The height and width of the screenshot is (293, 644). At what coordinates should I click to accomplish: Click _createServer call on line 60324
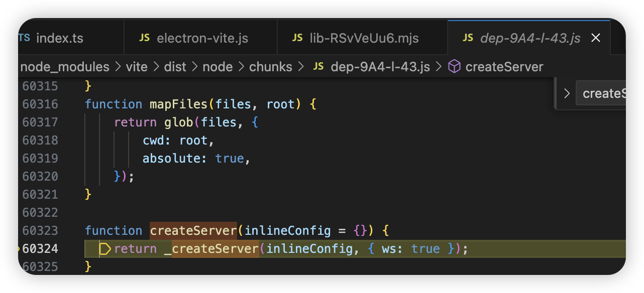211,249
